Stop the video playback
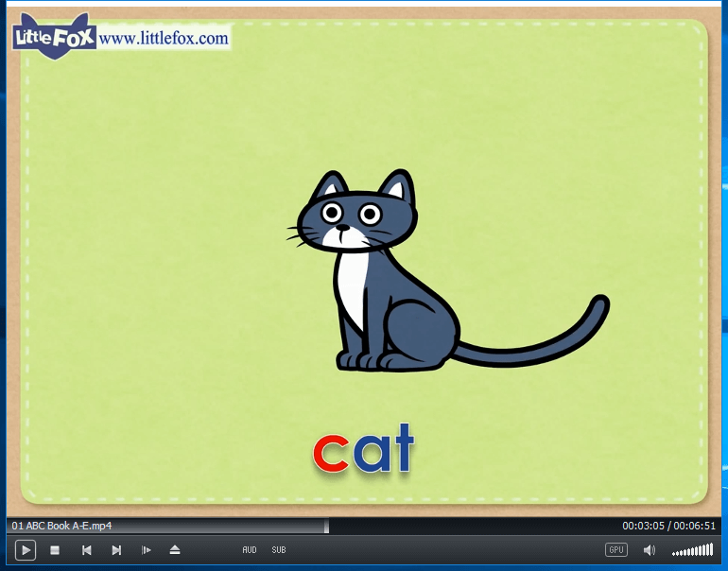The height and width of the screenshot is (571, 728). (55, 550)
